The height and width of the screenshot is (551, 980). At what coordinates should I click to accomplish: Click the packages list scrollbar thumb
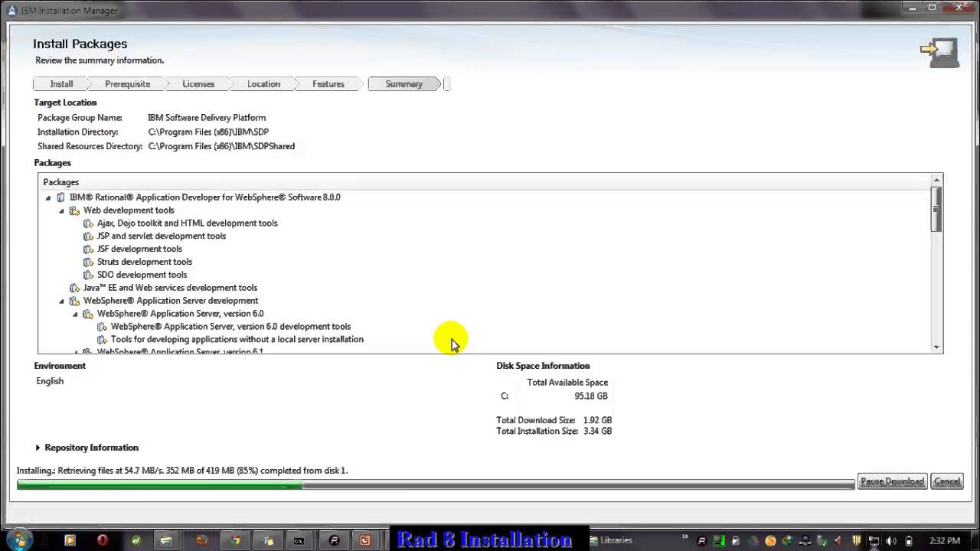(x=936, y=208)
